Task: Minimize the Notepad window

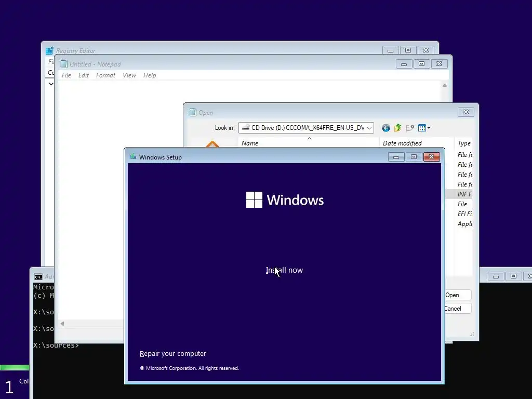Action: tap(404, 64)
